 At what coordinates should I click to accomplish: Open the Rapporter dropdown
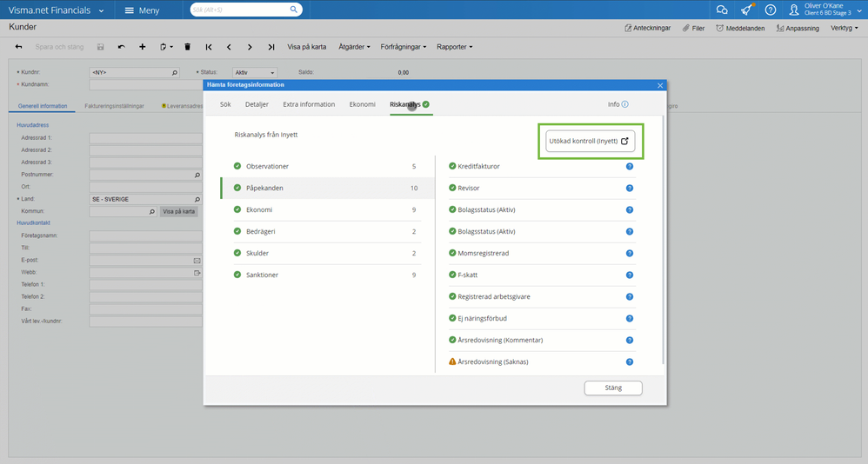click(454, 47)
